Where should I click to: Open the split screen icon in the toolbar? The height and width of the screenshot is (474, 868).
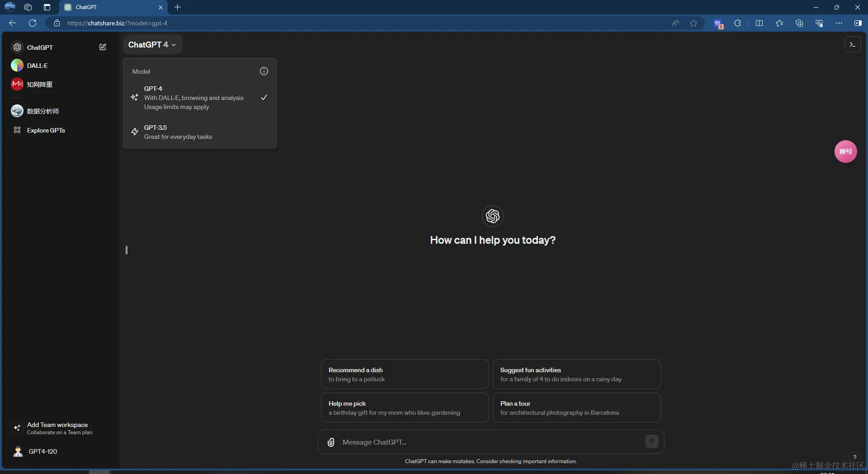coord(759,23)
